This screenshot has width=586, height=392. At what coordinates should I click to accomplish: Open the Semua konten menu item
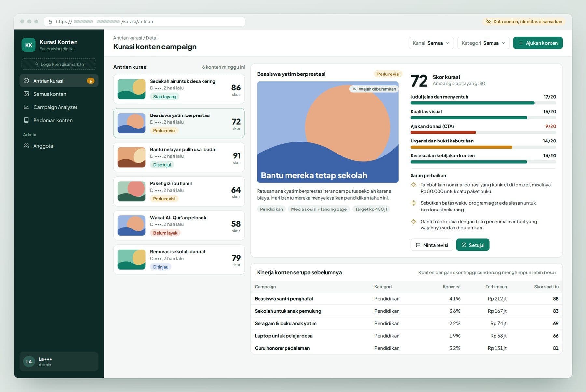59,94
